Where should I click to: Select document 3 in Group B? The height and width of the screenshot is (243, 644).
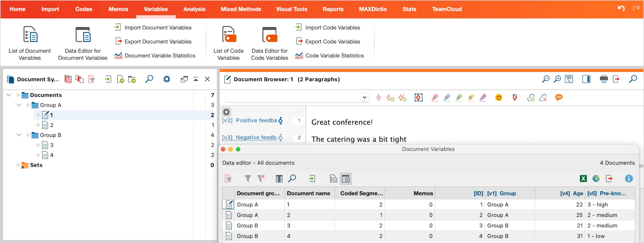pyautogui.click(x=52, y=145)
